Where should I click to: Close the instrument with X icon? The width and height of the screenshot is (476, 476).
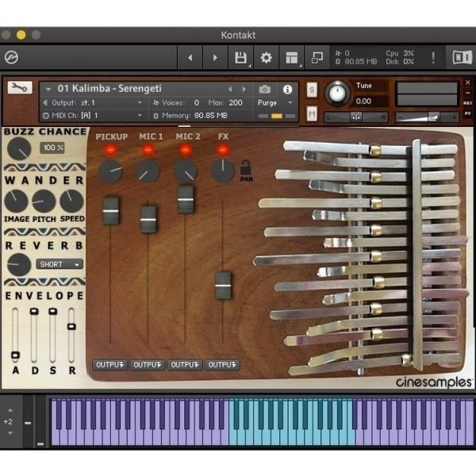[467, 83]
